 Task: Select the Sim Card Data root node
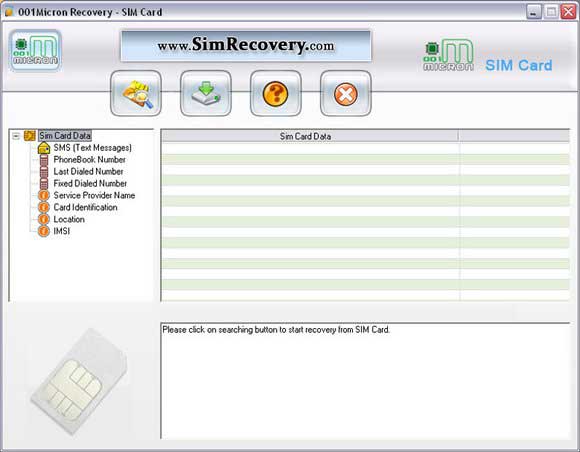[65, 136]
